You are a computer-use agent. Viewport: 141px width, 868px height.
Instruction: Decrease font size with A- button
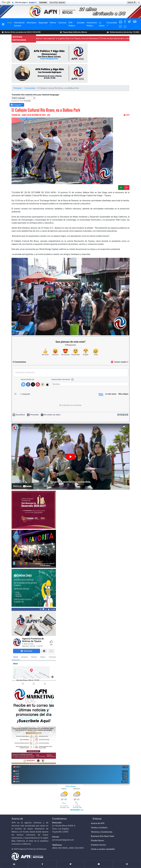click(x=127, y=187)
